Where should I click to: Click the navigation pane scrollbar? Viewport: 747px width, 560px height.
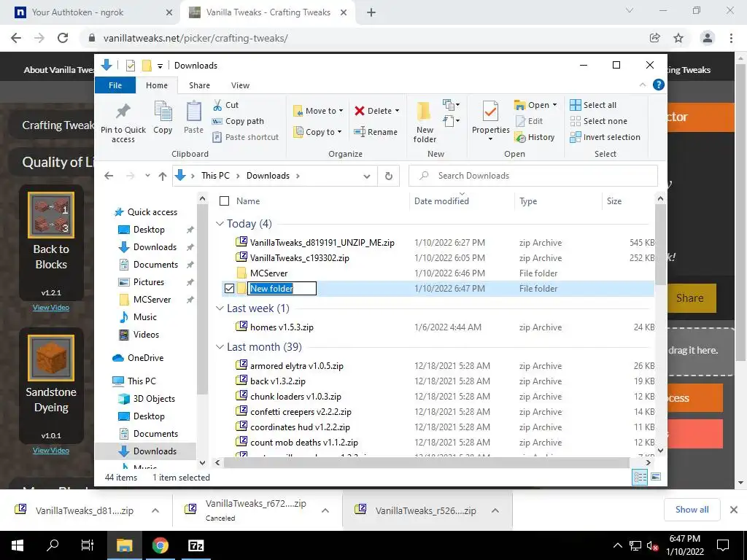(203, 300)
